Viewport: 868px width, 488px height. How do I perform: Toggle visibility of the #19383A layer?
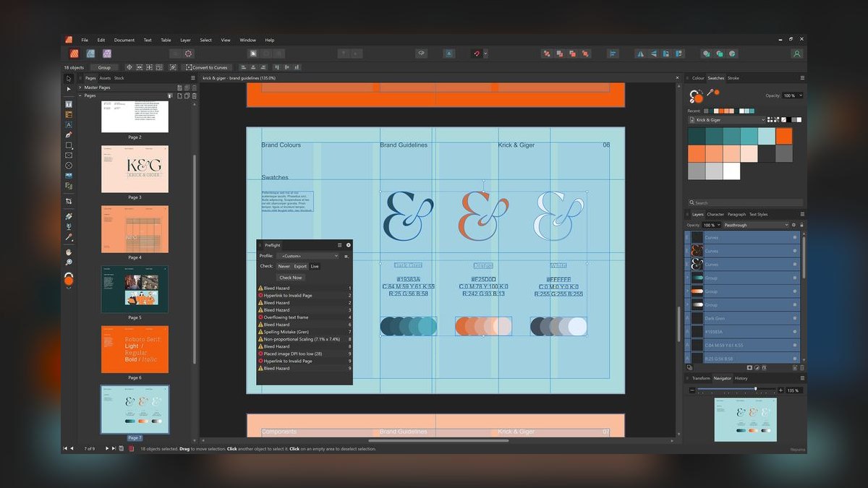pyautogui.click(x=794, y=332)
